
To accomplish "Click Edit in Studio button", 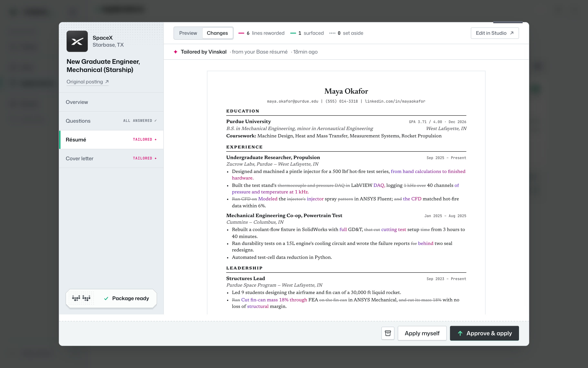I will [495, 33].
